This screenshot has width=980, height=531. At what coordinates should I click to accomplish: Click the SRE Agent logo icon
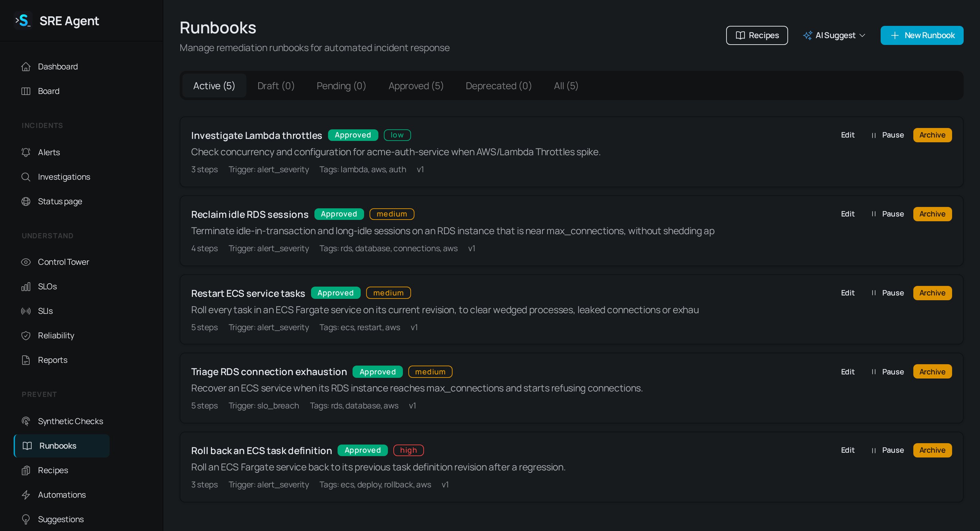pos(23,20)
